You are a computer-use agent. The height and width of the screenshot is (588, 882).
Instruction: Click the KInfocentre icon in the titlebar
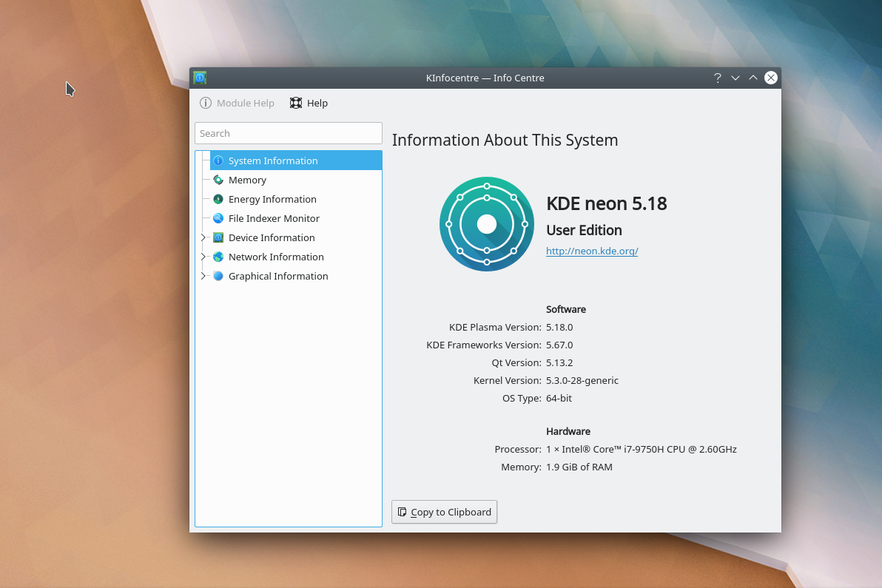(200, 77)
